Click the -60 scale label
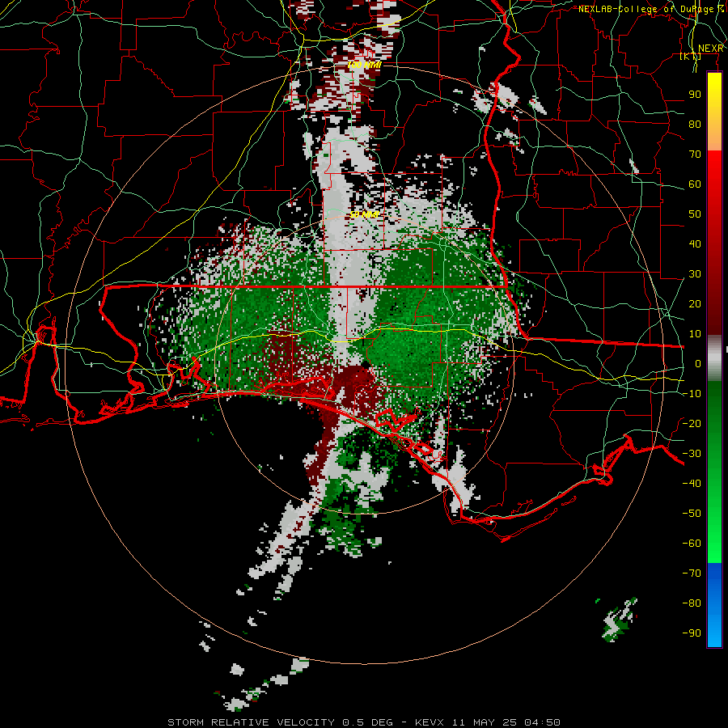This screenshot has height=728, width=728. 692,544
